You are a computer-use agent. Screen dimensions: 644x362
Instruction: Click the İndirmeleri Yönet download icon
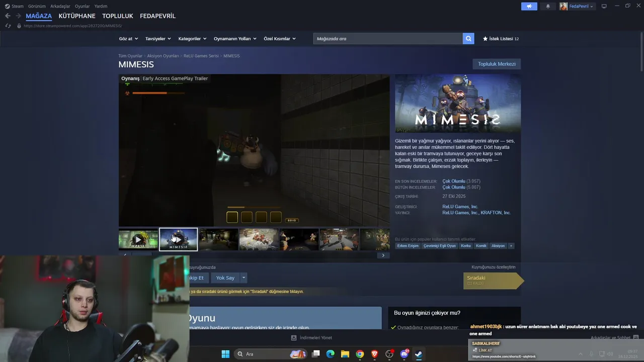pos(294,338)
